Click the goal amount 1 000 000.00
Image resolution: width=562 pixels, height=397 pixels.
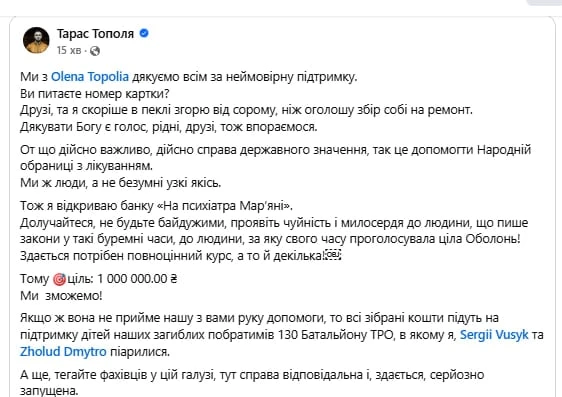132,279
